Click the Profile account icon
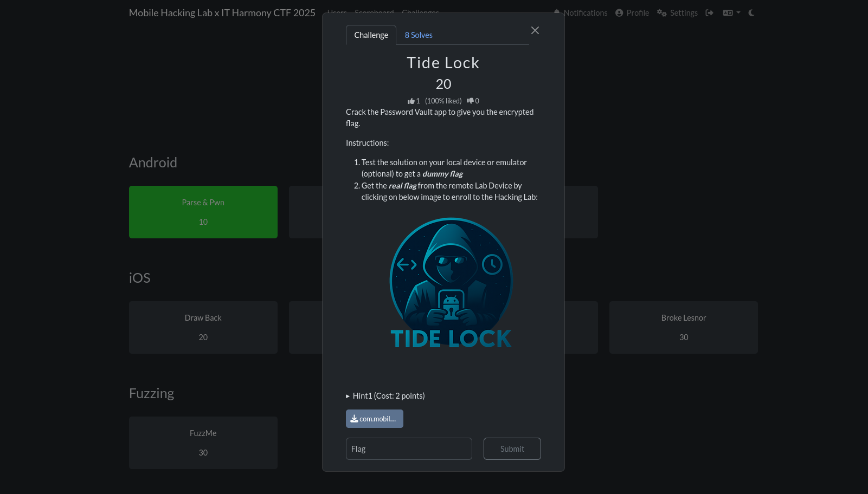 (x=619, y=12)
